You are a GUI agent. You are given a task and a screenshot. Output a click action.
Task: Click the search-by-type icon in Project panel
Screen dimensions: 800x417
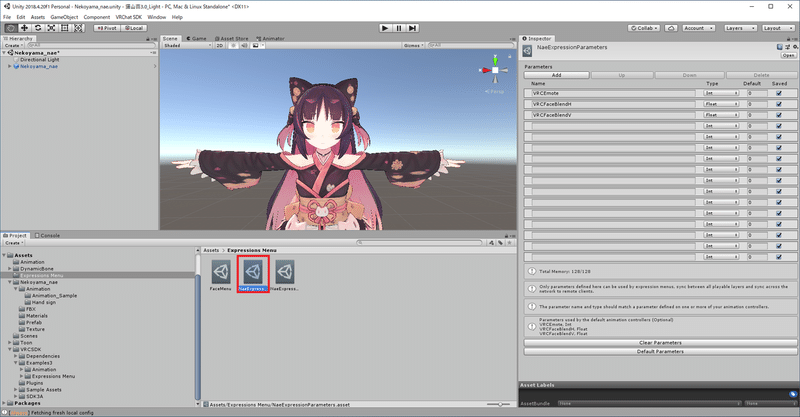click(491, 243)
